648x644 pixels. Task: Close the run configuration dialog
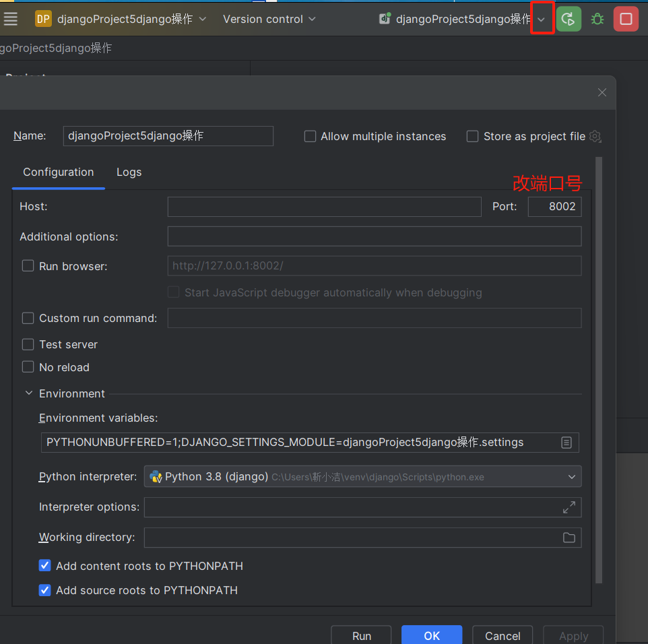coord(602,92)
